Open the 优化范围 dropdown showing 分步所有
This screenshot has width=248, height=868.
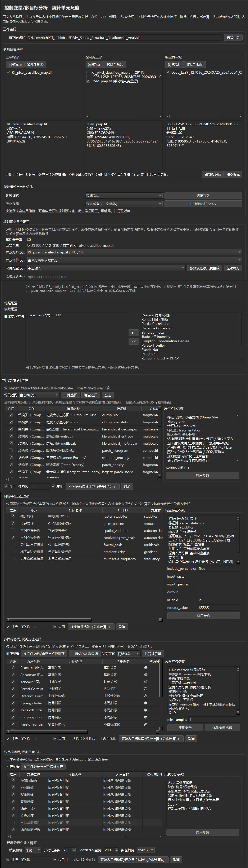point(124,204)
